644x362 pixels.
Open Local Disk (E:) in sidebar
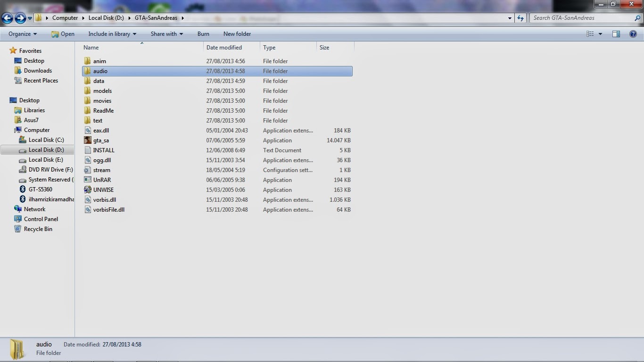46,160
